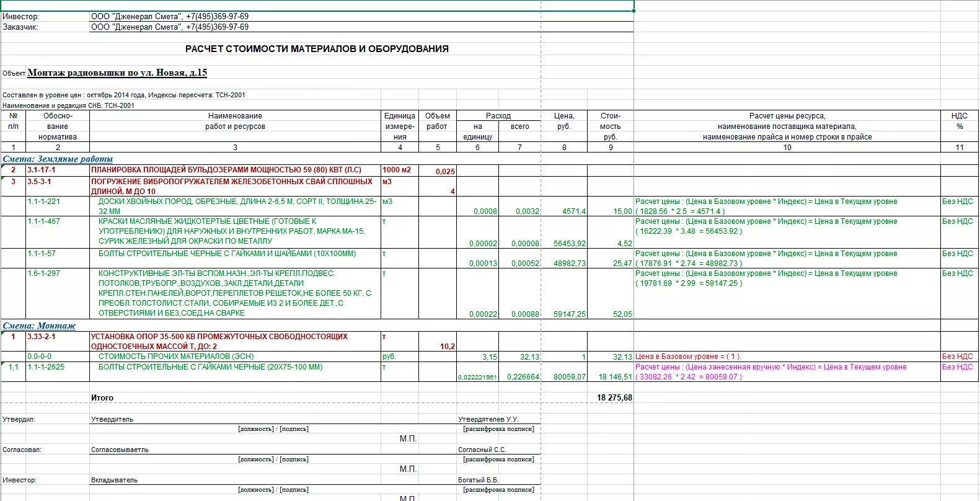Select price cell '56453,92'
980x501 pixels.
[564, 233]
